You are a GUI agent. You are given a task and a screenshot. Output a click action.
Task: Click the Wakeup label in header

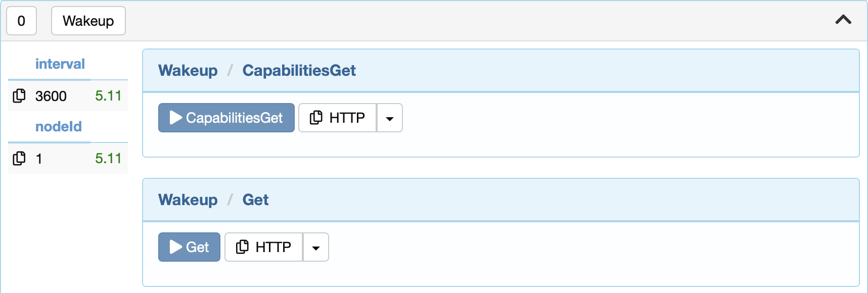click(x=88, y=21)
